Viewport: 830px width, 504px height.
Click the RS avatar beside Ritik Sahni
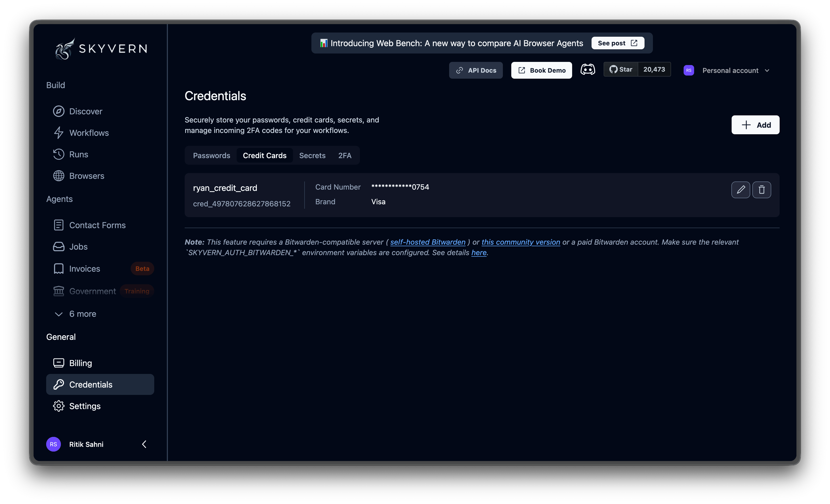click(x=54, y=444)
